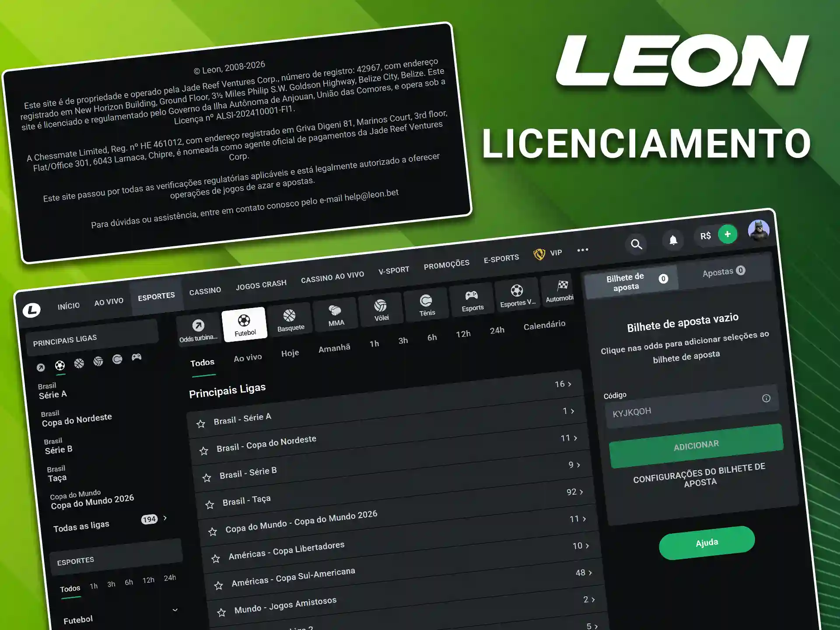Viewport: 840px width, 630px height.
Task: Open E-SPORTS menu item
Action: (x=501, y=259)
